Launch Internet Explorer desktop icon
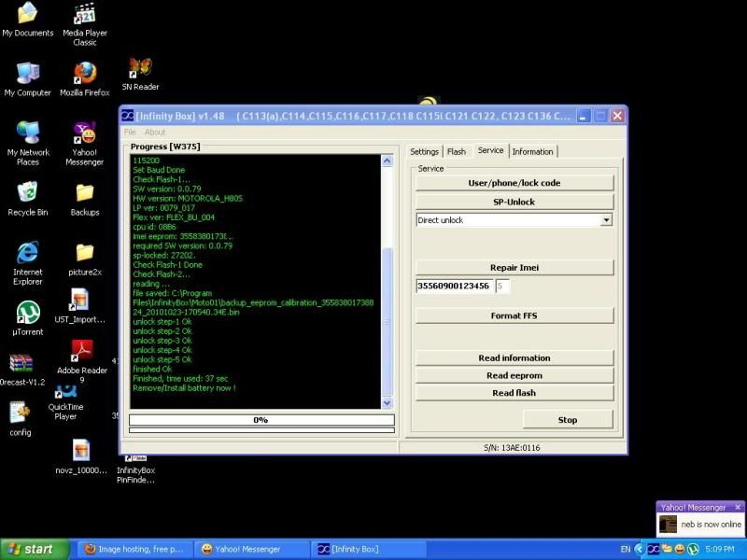 28,263
